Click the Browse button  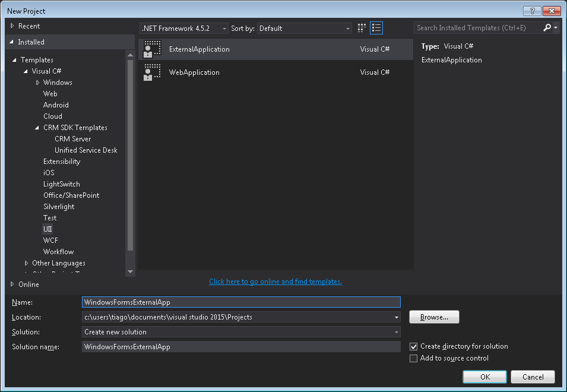434,317
